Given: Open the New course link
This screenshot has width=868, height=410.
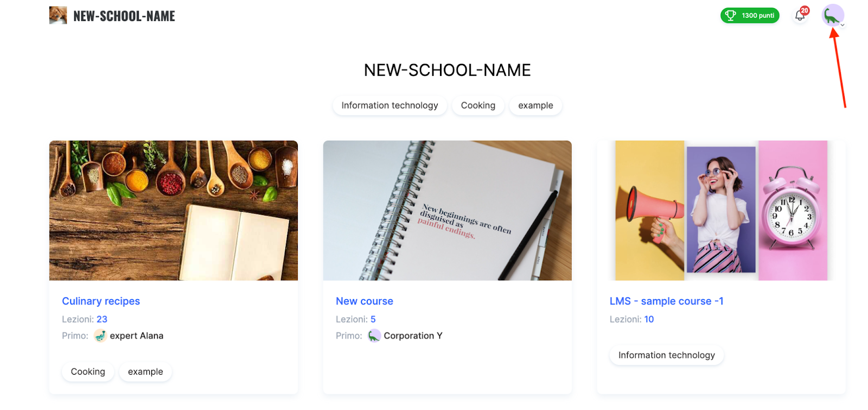Looking at the screenshot, I should point(365,301).
